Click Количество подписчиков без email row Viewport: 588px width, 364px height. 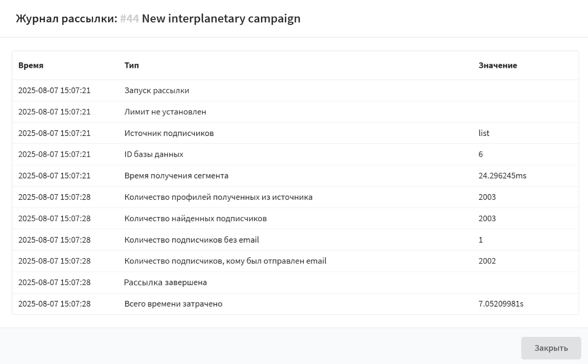[x=191, y=240]
